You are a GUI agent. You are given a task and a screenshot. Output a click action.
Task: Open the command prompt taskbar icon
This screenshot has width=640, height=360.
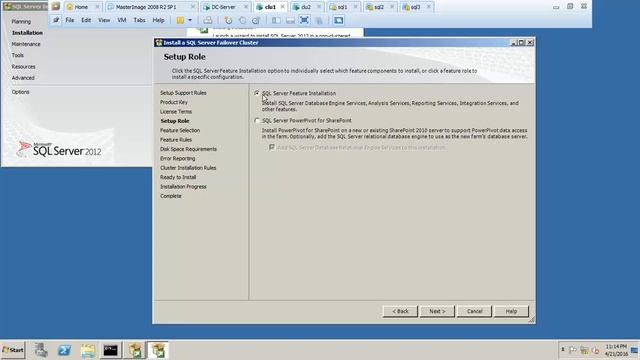[x=111, y=350]
